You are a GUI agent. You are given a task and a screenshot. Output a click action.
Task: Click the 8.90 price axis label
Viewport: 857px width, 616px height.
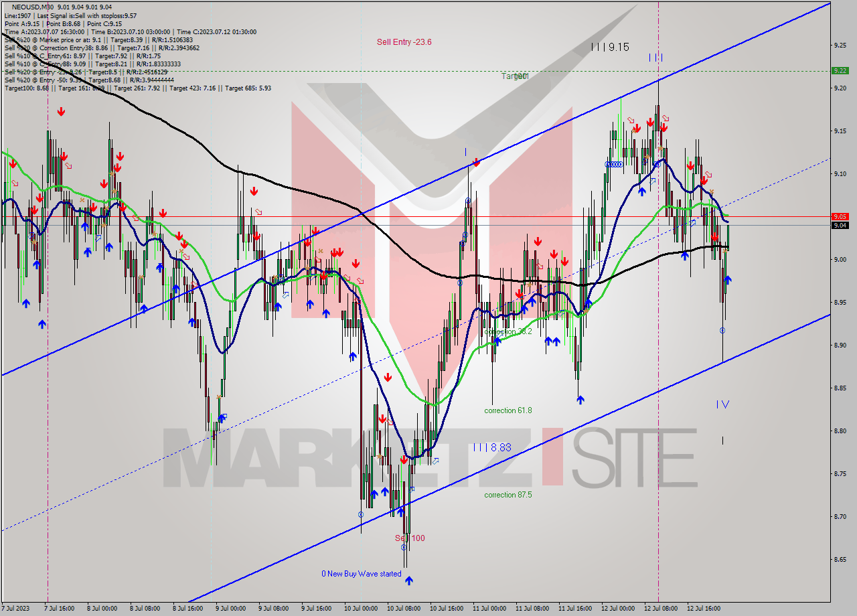click(840, 345)
